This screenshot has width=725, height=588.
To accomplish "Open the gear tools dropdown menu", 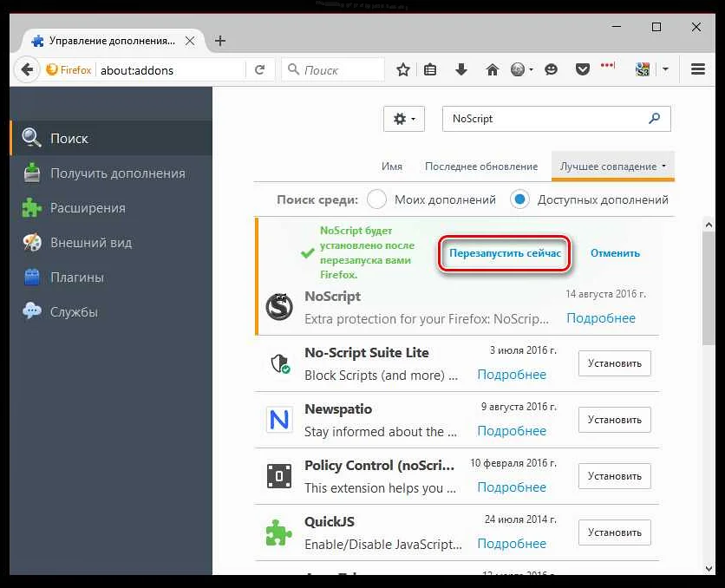I will (403, 119).
